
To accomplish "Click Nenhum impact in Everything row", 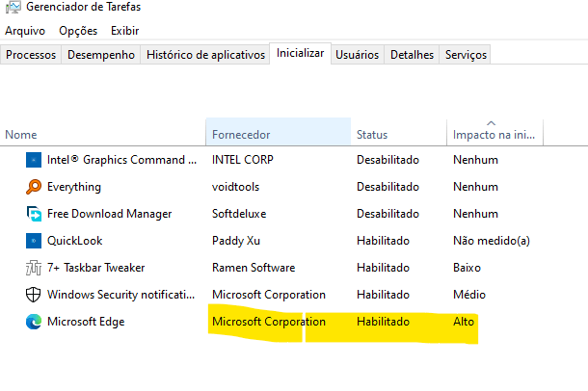I will click(x=475, y=187).
